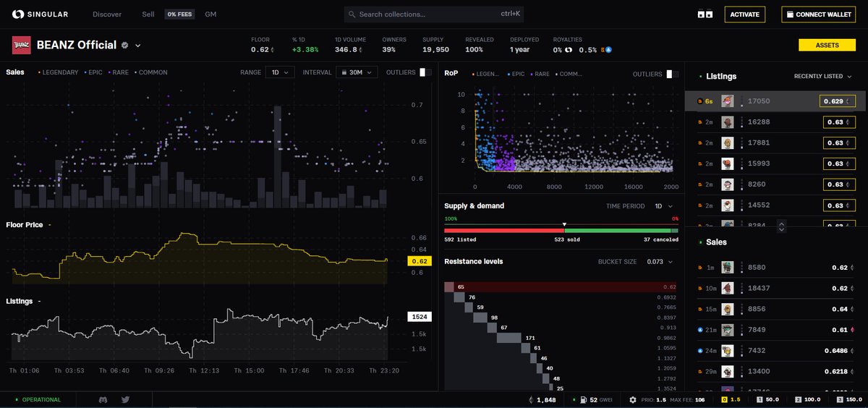Click the blue marketplace icon on sale 7432

coord(699,351)
